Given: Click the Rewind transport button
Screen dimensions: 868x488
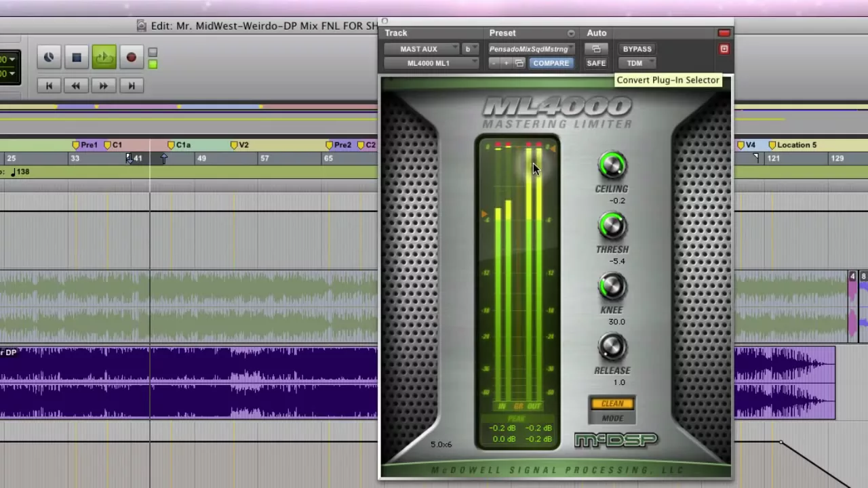Looking at the screenshot, I should pos(76,85).
